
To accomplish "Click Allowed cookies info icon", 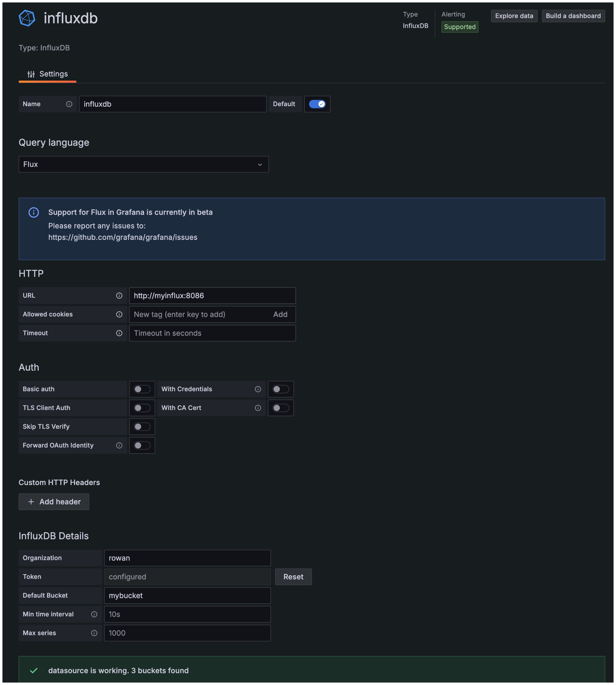I will tap(119, 314).
